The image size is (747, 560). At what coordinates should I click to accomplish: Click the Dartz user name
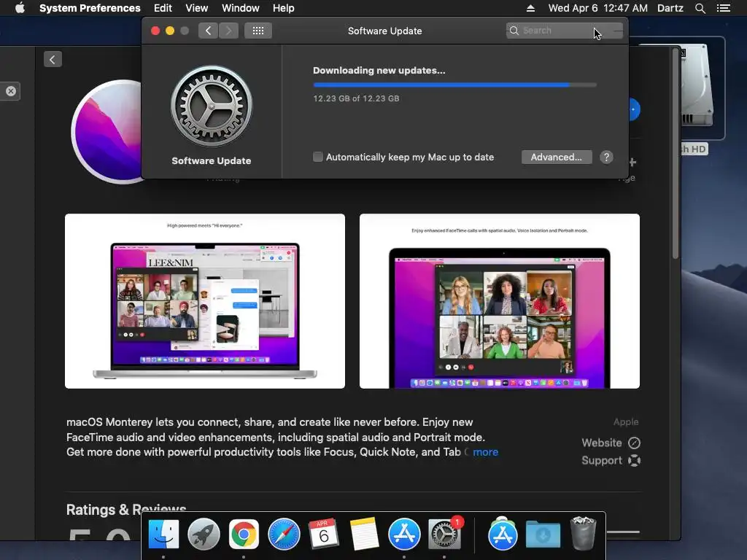[670, 8]
